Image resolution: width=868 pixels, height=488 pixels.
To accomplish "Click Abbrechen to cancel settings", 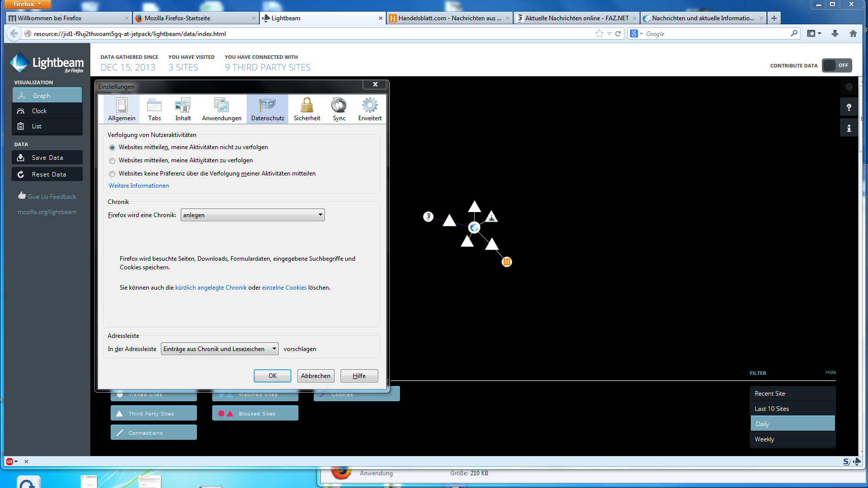I will click(x=316, y=376).
